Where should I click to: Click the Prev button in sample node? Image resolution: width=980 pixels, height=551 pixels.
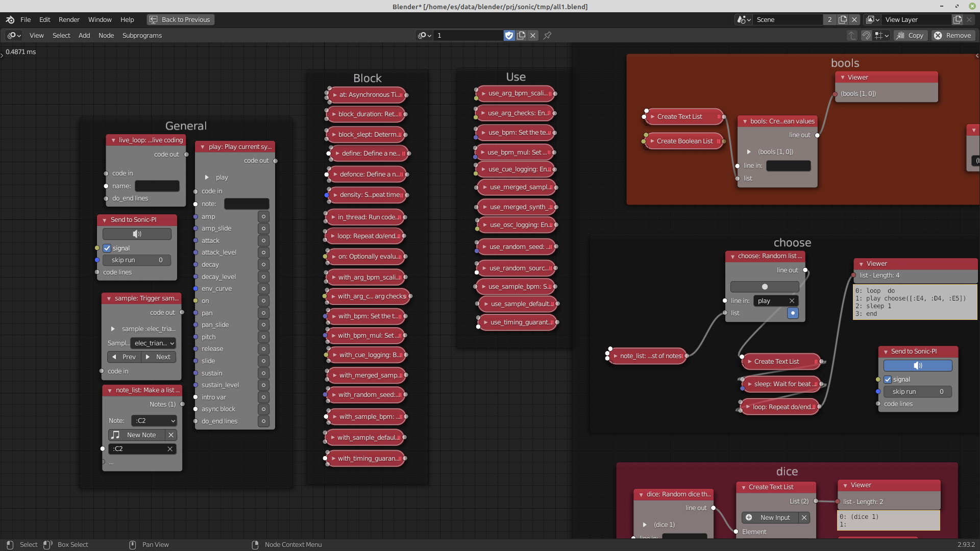coord(124,357)
